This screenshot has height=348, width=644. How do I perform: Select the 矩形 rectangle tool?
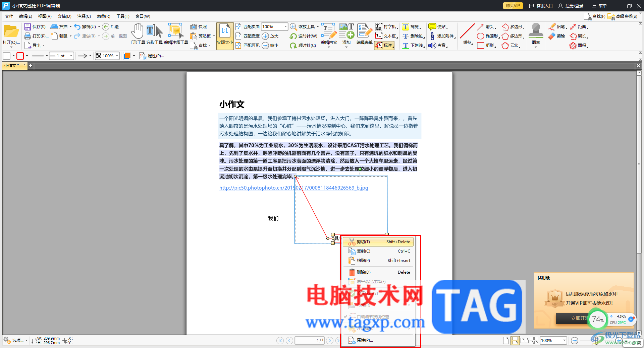click(486, 46)
